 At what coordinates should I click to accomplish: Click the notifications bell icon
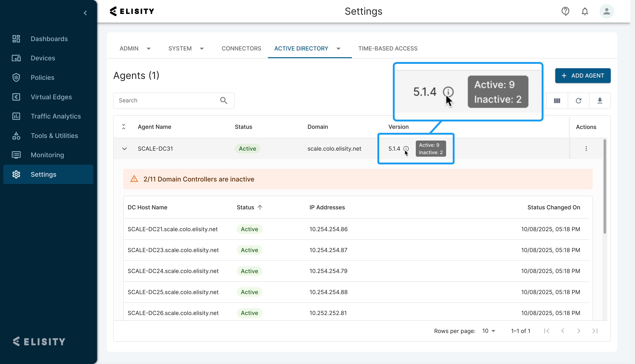585,11
